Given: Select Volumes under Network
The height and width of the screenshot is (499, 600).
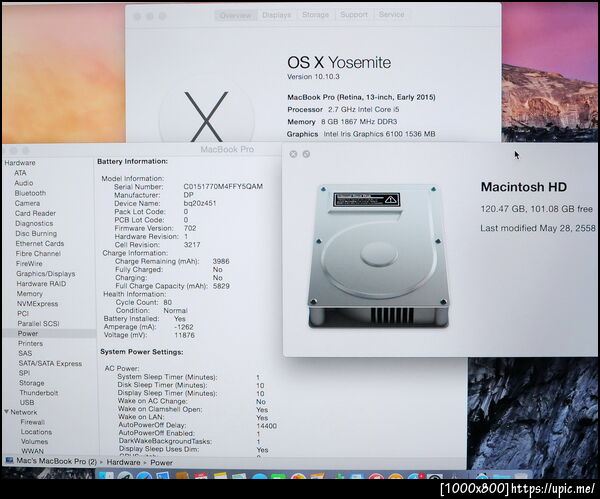Looking at the screenshot, I should click(x=34, y=441).
